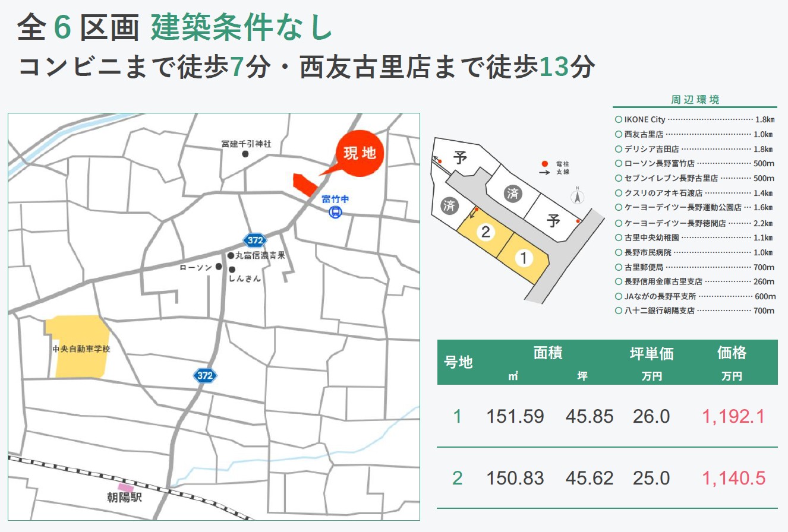Click the lower route 372 shield marker
The height and width of the screenshot is (532, 788).
coord(205,375)
